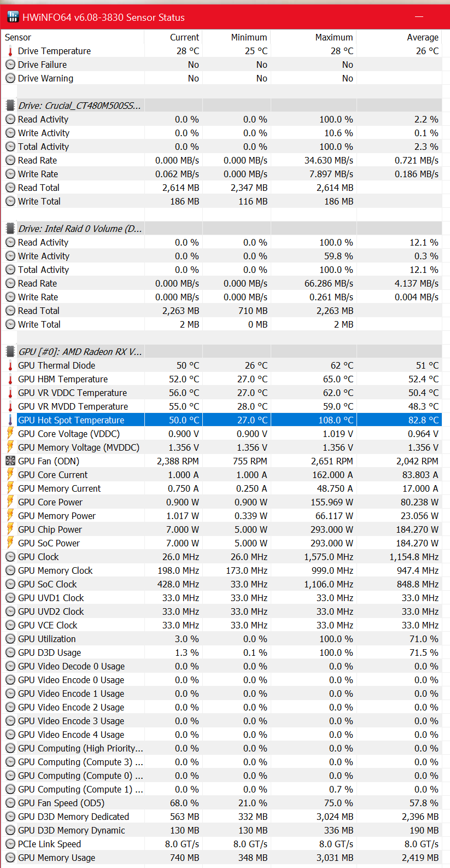The image size is (450, 868).
Task: Click the clock icon beside PCIe Link Speed
Action: (x=10, y=844)
